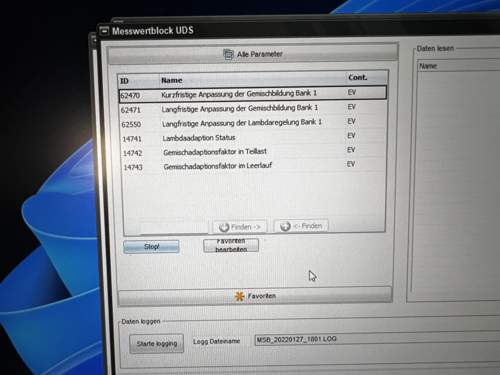Image resolution: width=500 pixels, height=375 pixels.
Task: Select row Kurzfristige Anpassung der Gemischbildung Bank 1
Action: pos(253,93)
